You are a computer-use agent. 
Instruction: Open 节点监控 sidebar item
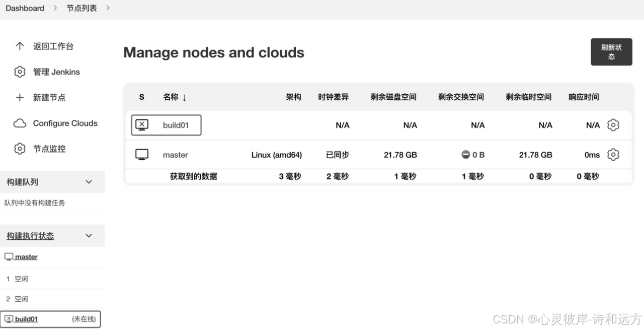pos(49,149)
